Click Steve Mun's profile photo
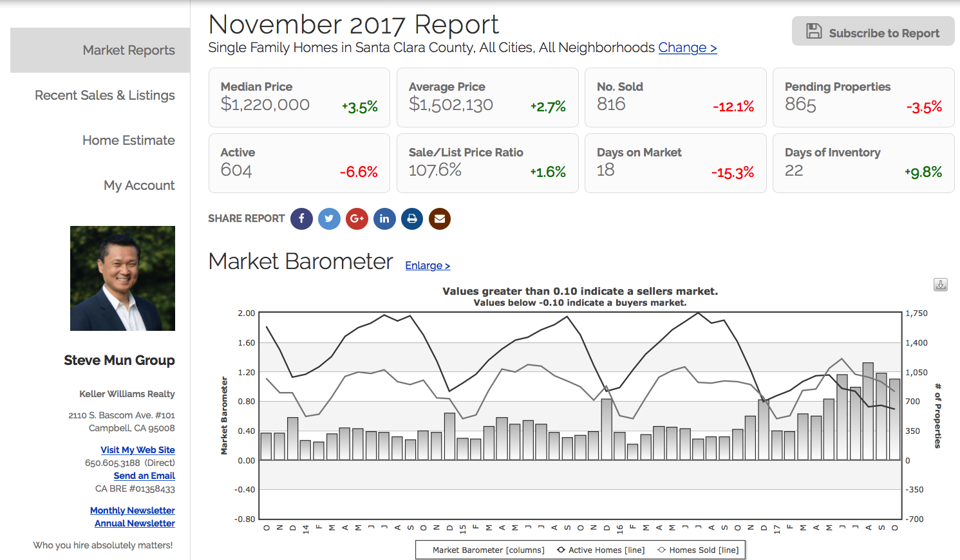Image resolution: width=960 pixels, height=560 pixels. click(122, 278)
